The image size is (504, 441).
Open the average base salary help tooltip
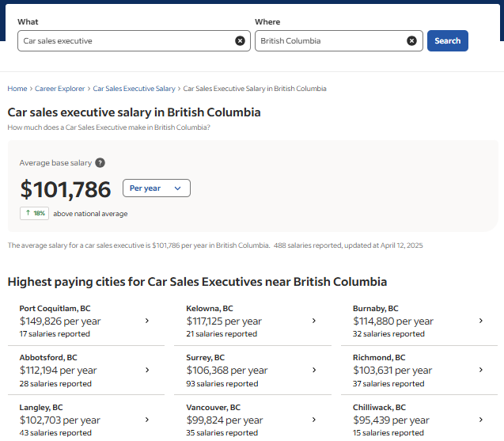[100, 163]
